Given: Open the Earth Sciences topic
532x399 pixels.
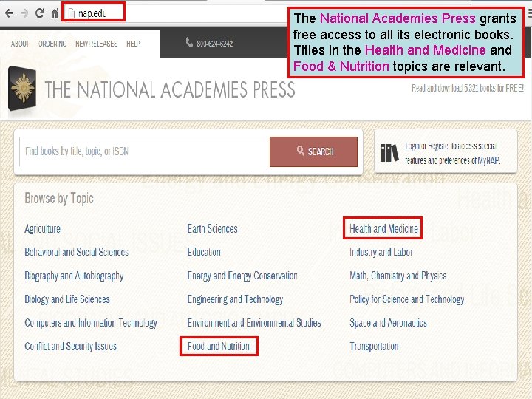Looking at the screenshot, I should [212, 228].
